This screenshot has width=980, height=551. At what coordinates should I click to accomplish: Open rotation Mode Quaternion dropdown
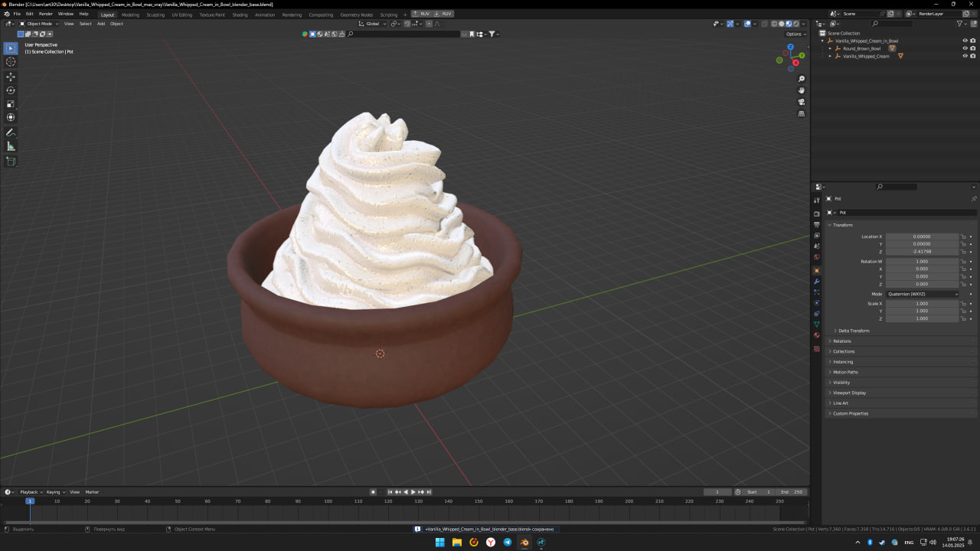(x=923, y=294)
